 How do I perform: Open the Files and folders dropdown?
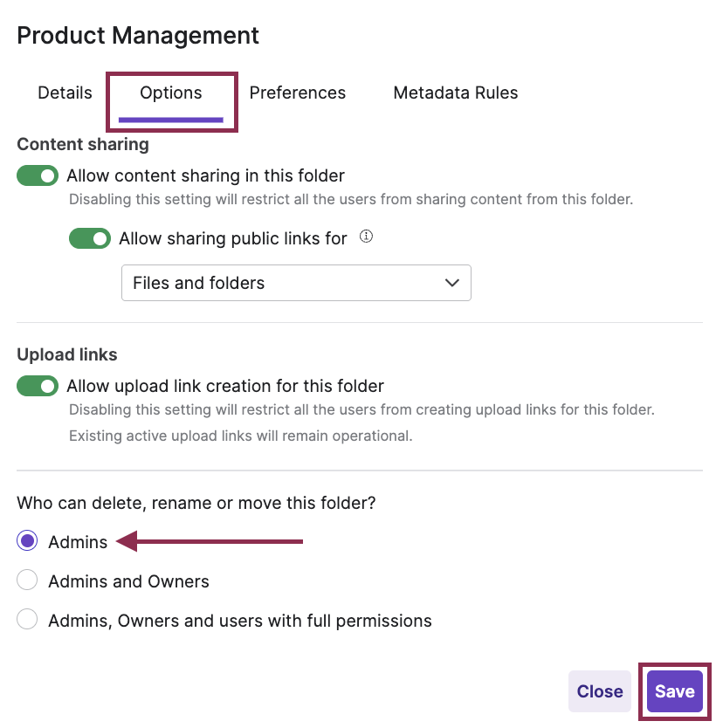[x=295, y=283]
